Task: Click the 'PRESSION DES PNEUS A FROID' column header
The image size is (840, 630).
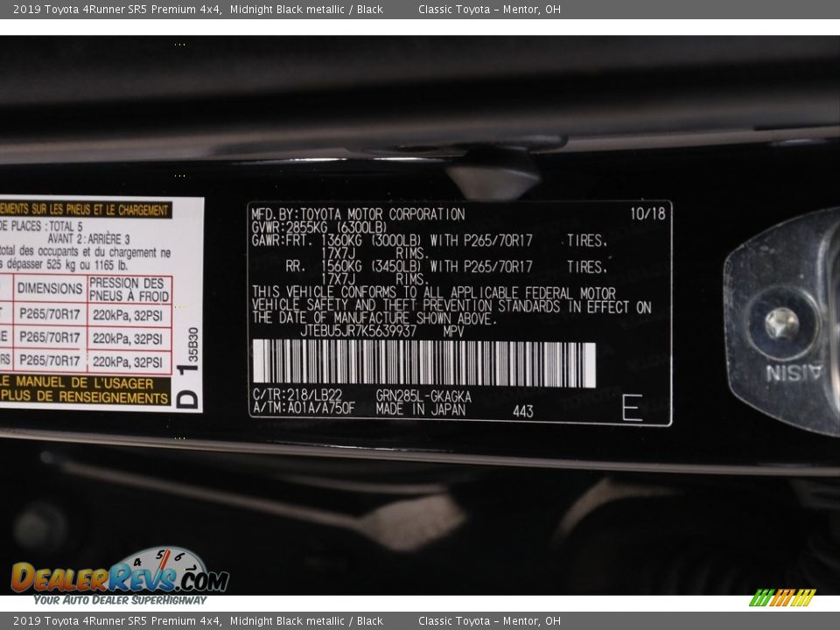Action: pos(129,290)
